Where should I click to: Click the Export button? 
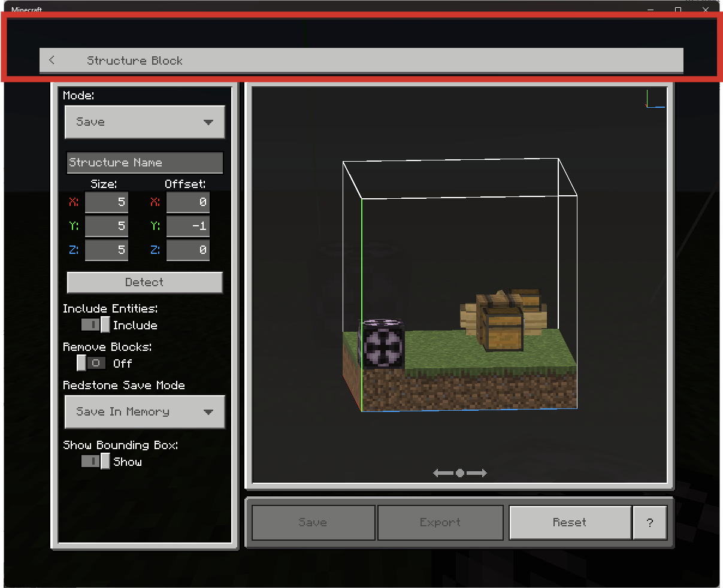pos(440,523)
